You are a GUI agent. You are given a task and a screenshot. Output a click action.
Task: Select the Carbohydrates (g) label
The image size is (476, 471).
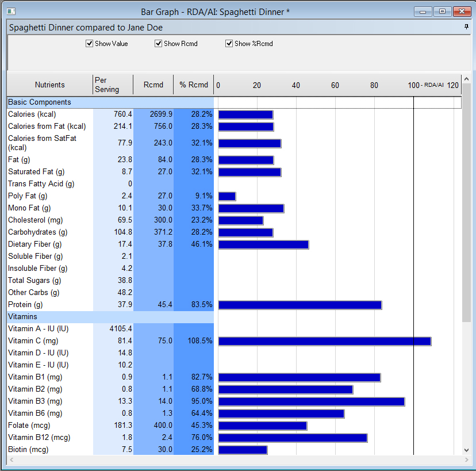tap(38, 232)
